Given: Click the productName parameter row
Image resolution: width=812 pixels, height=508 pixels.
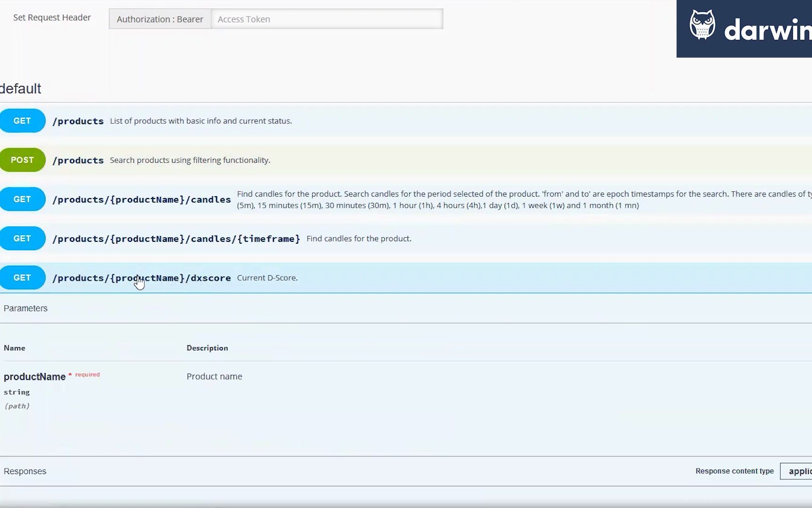Looking at the screenshot, I should pyautogui.click(x=34, y=376).
